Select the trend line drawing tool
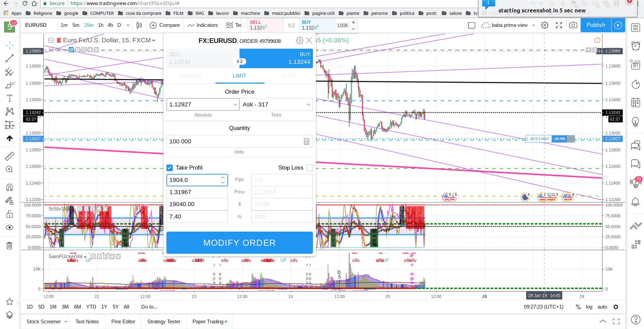The image size is (644, 329). (x=9, y=58)
